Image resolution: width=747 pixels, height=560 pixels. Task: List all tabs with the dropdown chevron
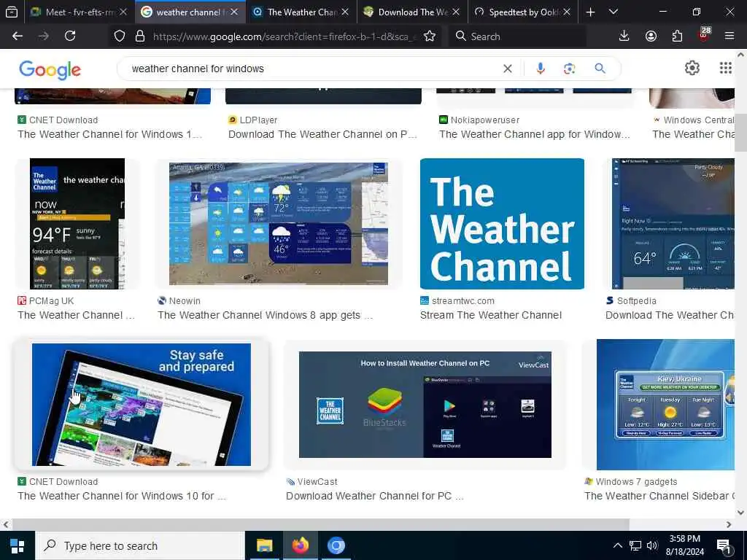pyautogui.click(x=614, y=12)
